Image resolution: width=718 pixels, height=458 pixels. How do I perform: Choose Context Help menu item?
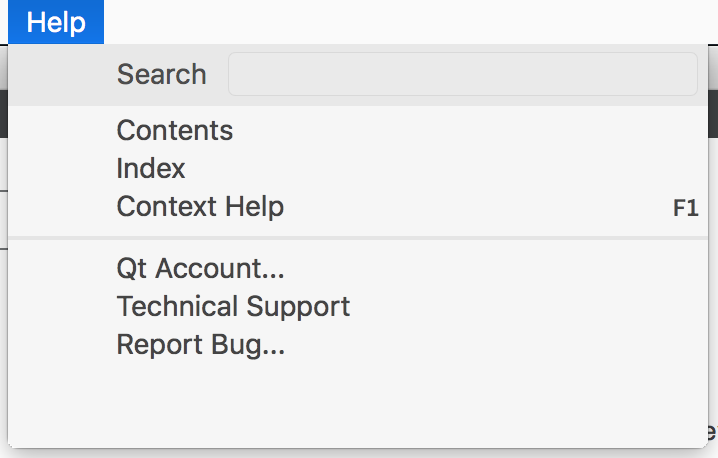click(x=200, y=207)
